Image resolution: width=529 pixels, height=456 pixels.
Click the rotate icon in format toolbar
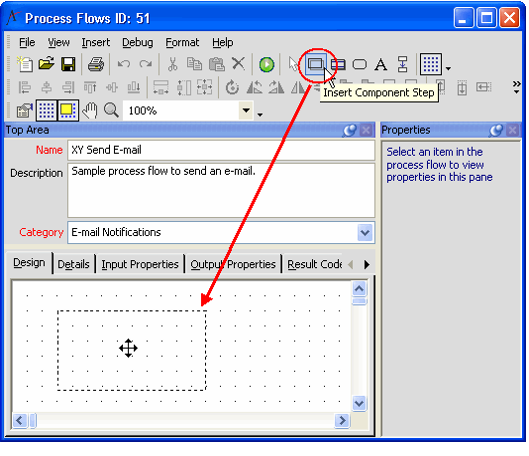pos(232,87)
